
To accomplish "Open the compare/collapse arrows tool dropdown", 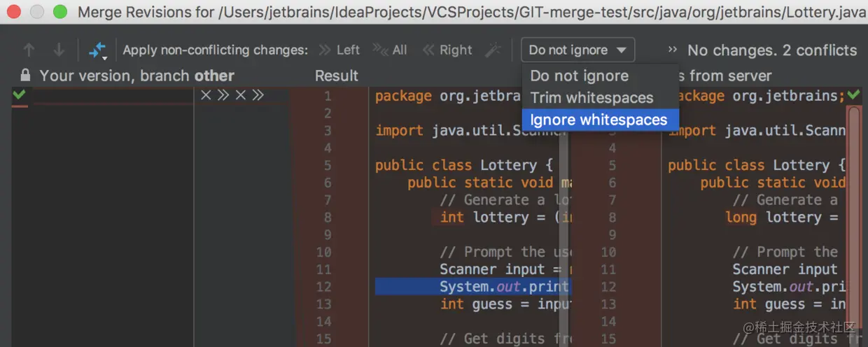I will click(x=97, y=50).
